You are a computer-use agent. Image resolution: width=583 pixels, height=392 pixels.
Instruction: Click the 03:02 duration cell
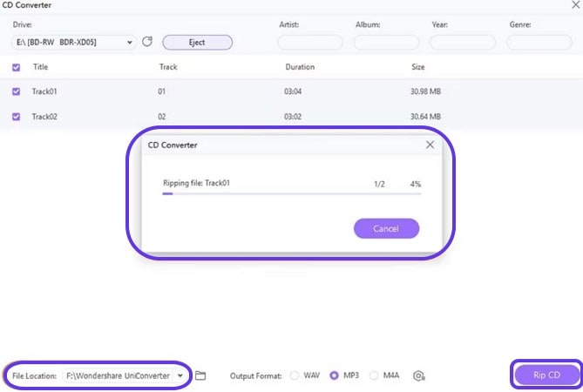293,117
